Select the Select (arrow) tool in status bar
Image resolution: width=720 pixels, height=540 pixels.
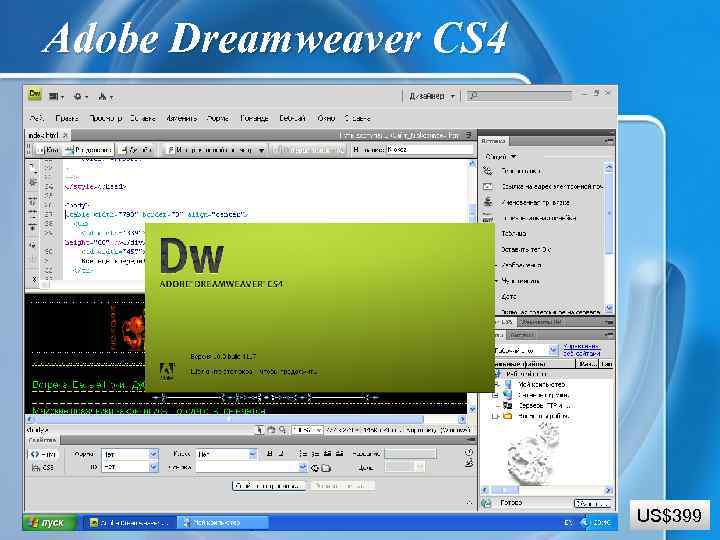[x=260, y=430]
